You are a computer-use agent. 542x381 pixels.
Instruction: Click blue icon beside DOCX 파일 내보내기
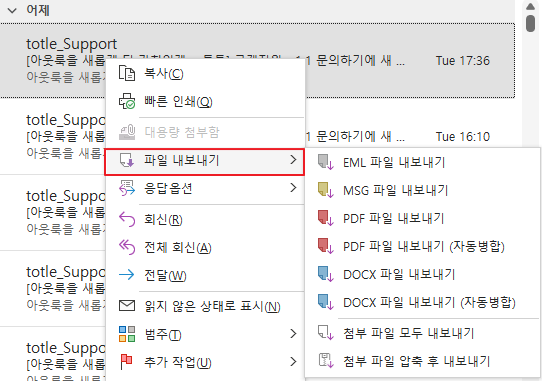[x=325, y=274]
